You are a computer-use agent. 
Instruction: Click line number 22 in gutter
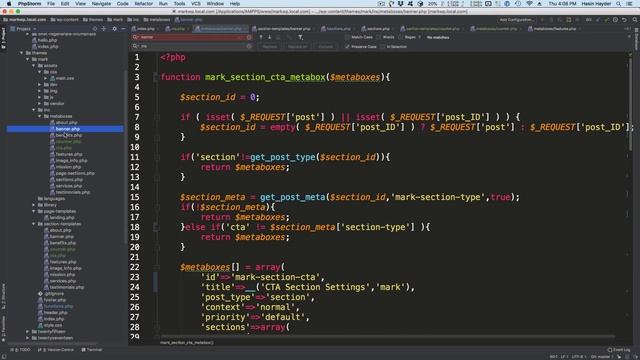coord(135,267)
